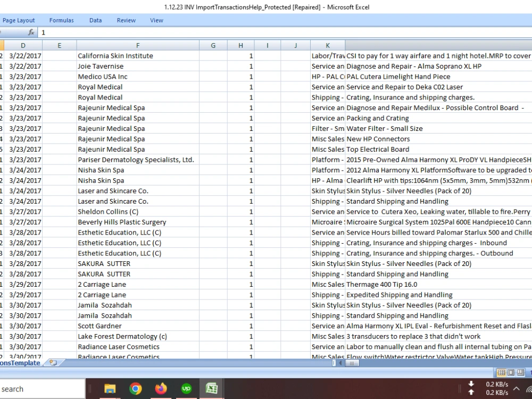This screenshot has height=399, width=532.
Task: Click the horizontal scrollbar left arrow
Action: (340, 363)
